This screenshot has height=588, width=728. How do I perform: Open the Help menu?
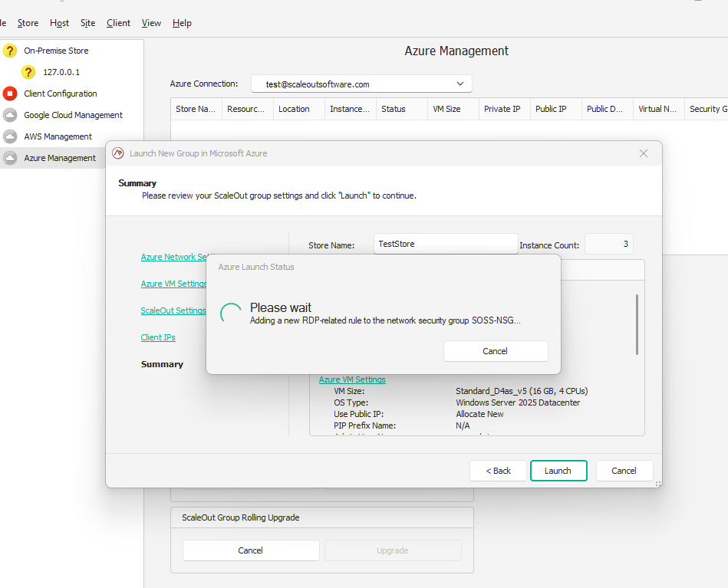point(182,23)
